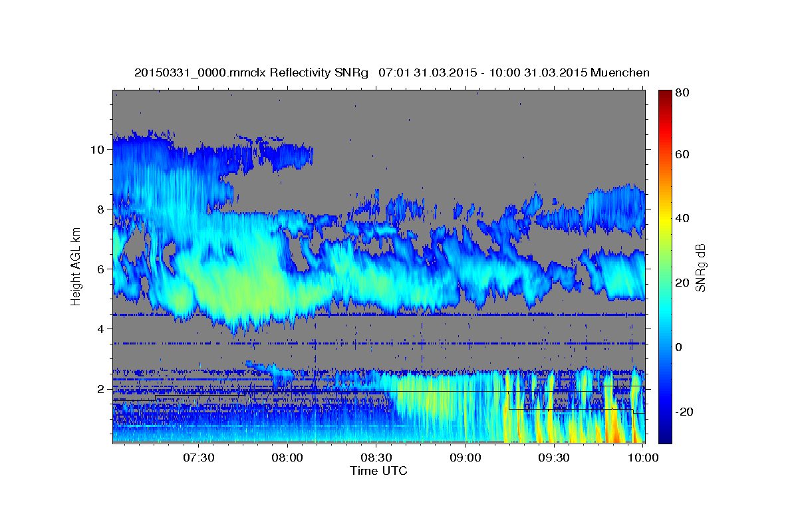The height and width of the screenshot is (532, 798).
Task: Click the yellow section of the colorbar
Action: click(x=665, y=223)
